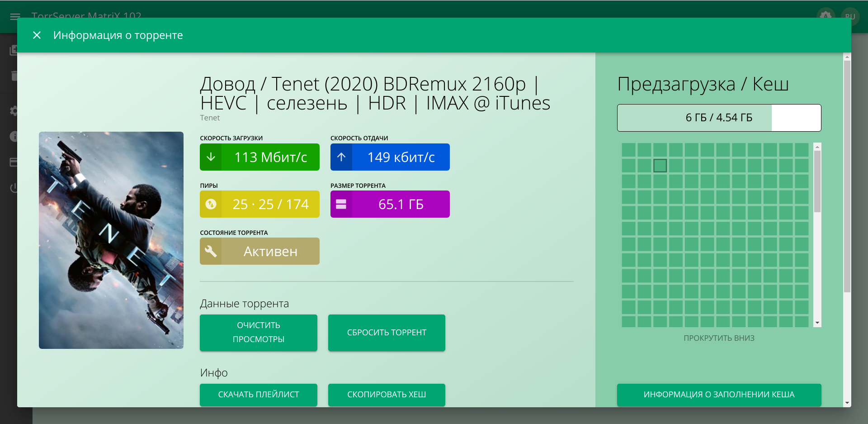Open ИНФОРМАЦИЯ О ЗАПОЛНЕНИИ КЕША

(719, 395)
